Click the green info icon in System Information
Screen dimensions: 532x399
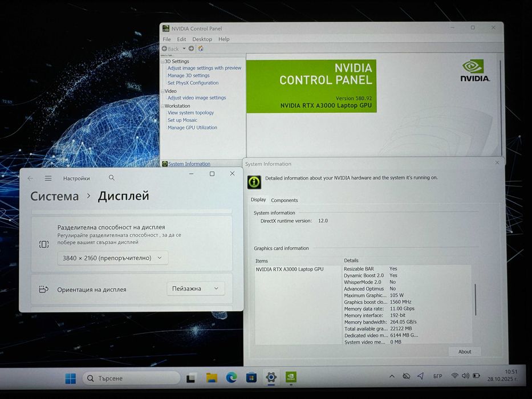[x=254, y=182]
